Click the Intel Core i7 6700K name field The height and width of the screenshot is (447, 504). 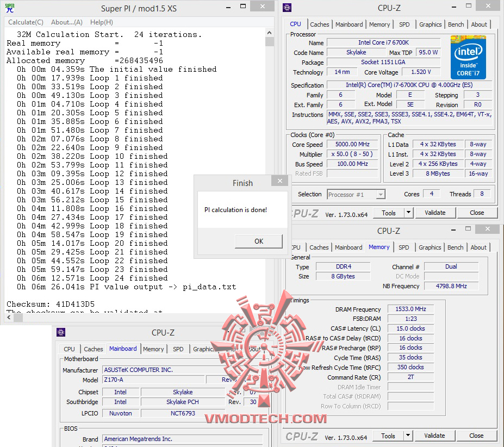tap(383, 42)
